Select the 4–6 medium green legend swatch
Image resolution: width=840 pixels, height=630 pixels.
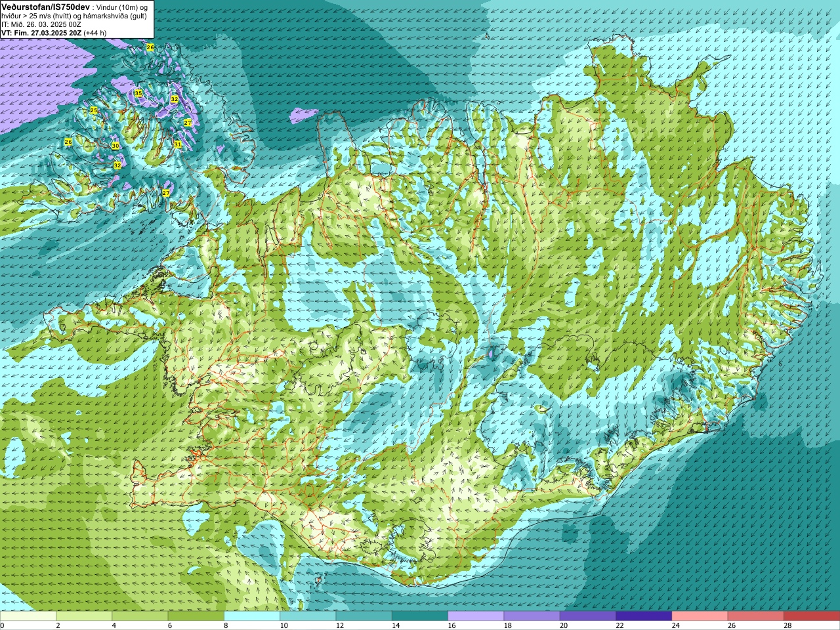(140, 616)
